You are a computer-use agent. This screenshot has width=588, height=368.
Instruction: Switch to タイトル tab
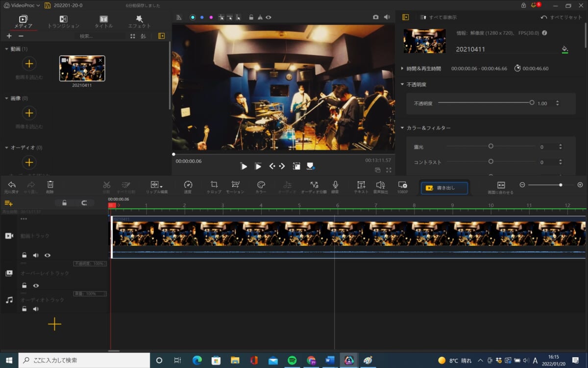[103, 22]
